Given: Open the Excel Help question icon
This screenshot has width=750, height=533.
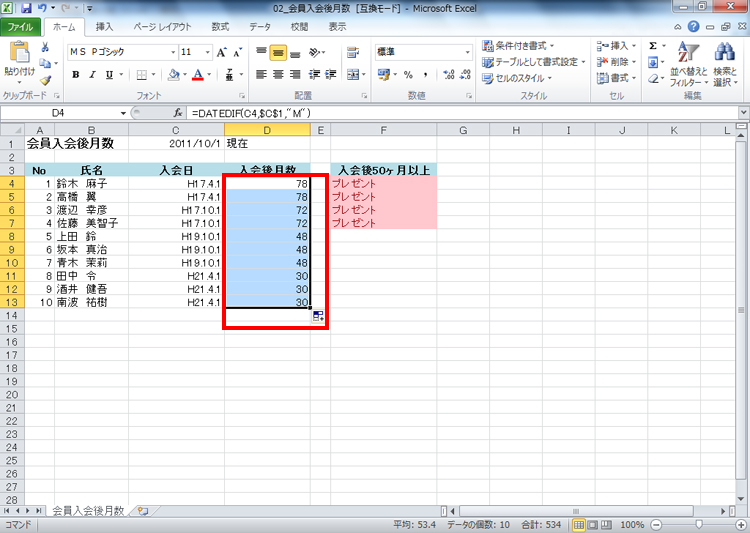Looking at the screenshot, I should coord(694,27).
